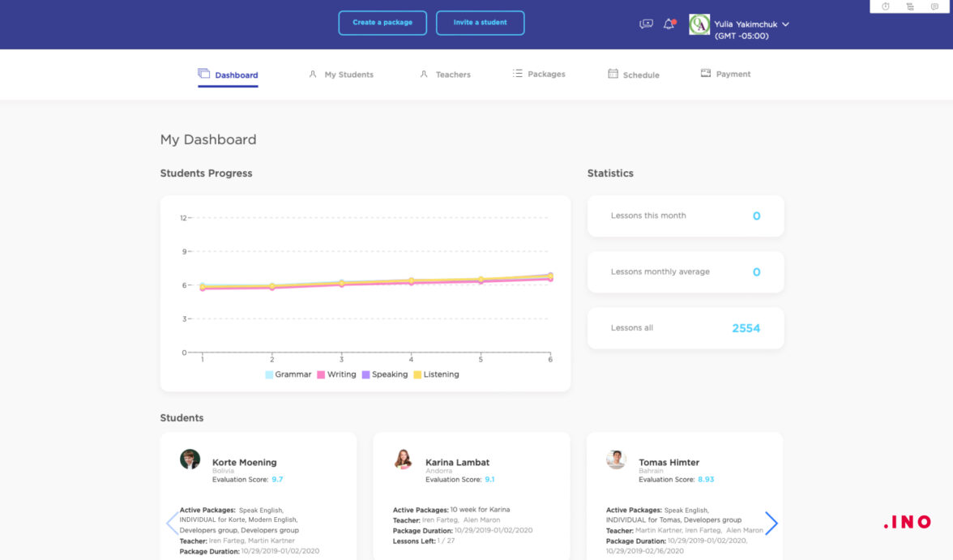Click the hierarchy tree icon in top-right widget
Image resolution: width=953 pixels, height=560 pixels.
tap(910, 6)
